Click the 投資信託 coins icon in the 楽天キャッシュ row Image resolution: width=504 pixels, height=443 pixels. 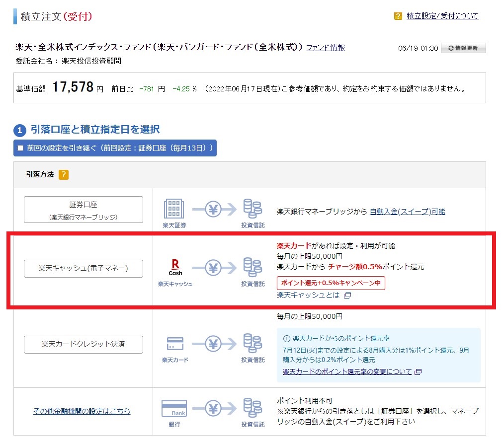click(x=252, y=267)
